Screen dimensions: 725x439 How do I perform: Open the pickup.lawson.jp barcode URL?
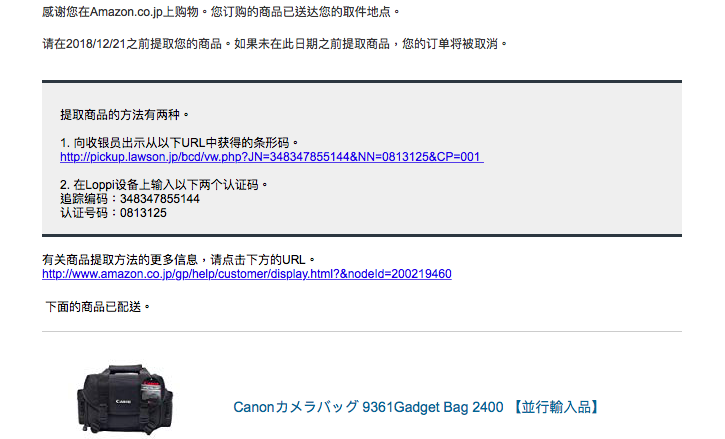pyautogui.click(x=271, y=157)
